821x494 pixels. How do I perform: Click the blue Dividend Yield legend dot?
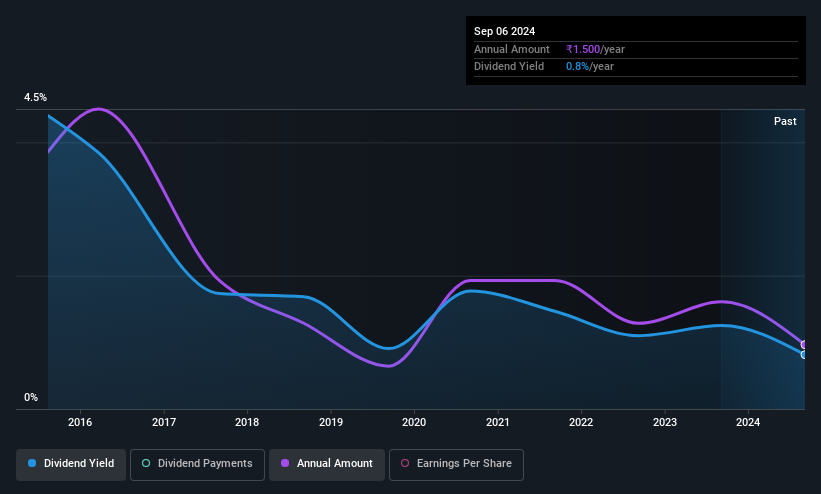(x=33, y=464)
